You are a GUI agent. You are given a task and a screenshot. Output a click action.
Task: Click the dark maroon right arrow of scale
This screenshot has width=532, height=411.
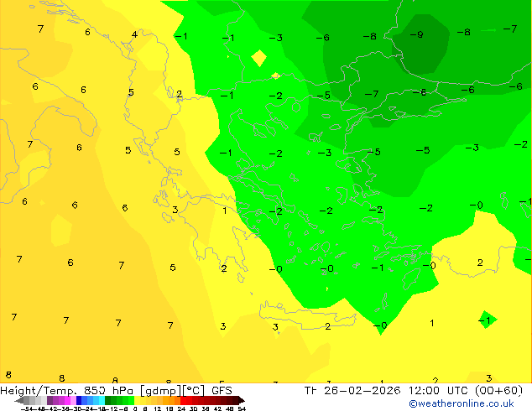coord(241,400)
